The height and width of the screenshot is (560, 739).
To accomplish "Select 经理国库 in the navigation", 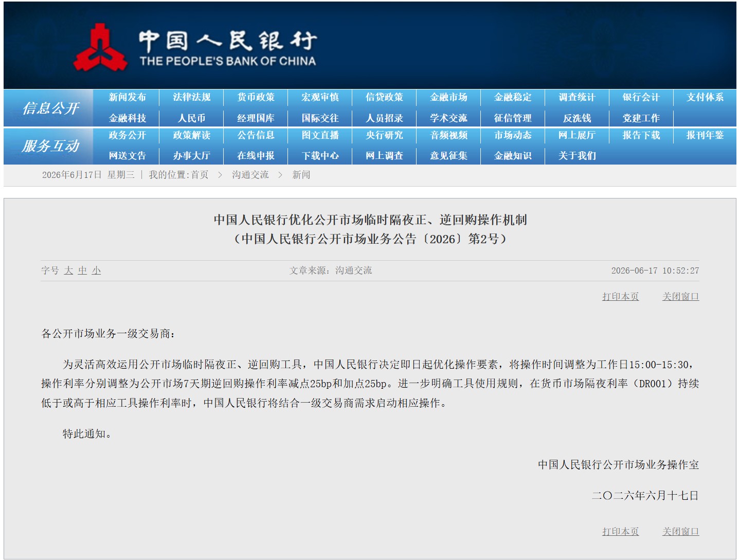I will 256,118.
